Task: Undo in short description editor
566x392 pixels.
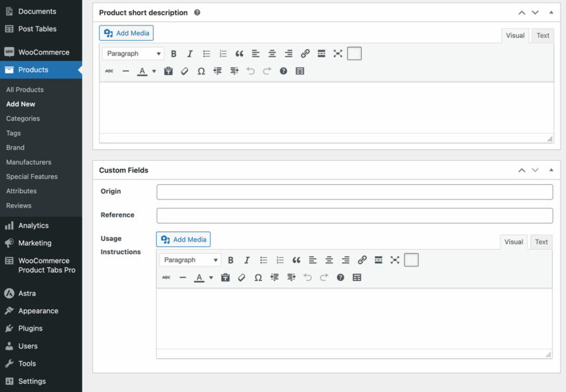Action: 251,71
